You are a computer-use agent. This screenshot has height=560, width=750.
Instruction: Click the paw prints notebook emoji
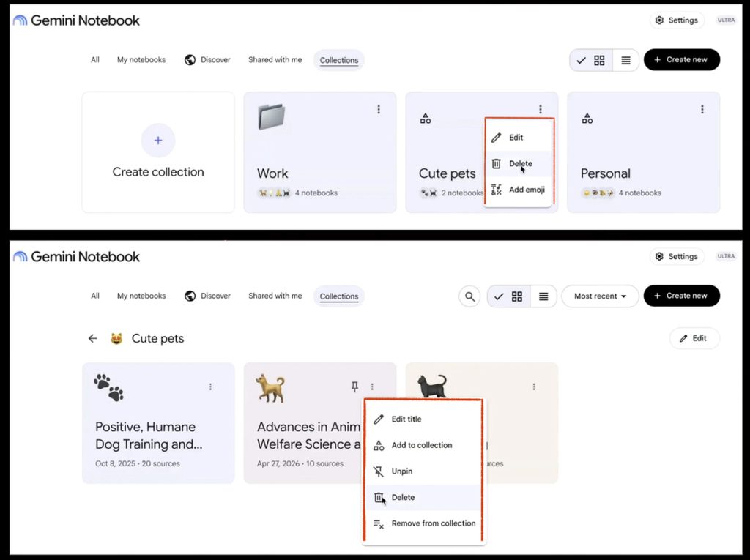(x=109, y=387)
